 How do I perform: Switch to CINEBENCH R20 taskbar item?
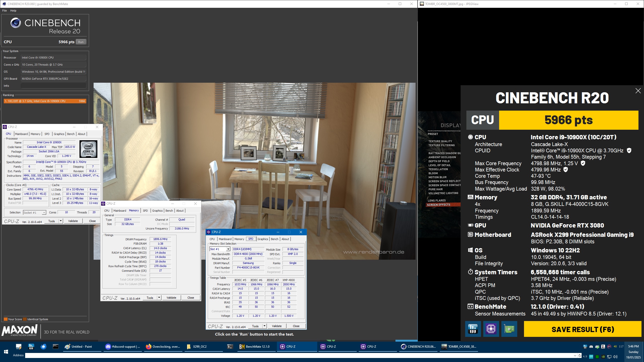click(419, 347)
